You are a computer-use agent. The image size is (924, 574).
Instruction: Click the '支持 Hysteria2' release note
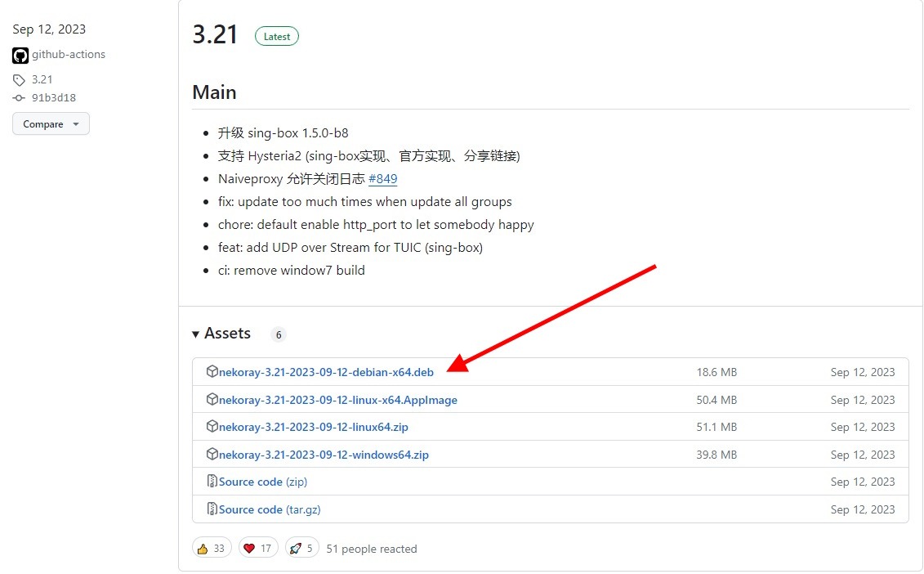click(369, 155)
